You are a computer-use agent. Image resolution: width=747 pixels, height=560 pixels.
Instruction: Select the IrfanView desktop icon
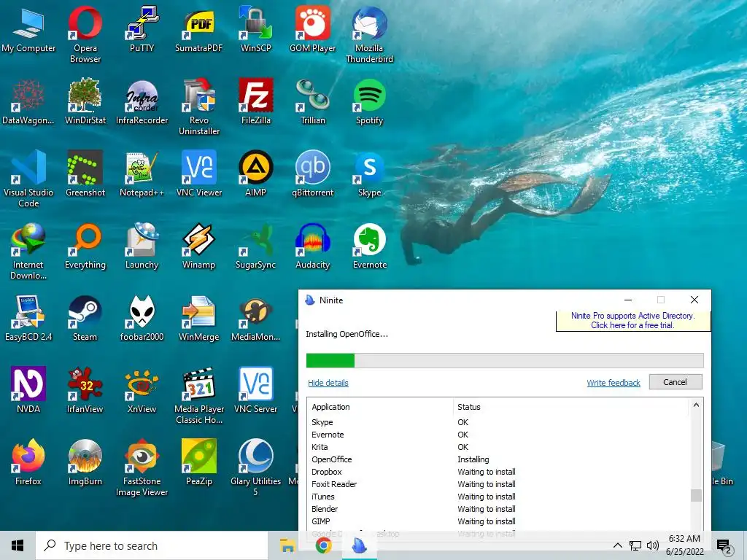click(x=85, y=390)
